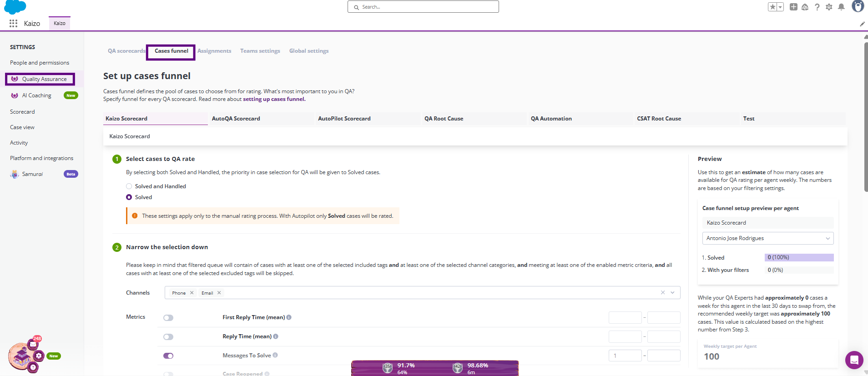Select the Test scorecard tab
This screenshot has width=868, height=376.
[x=793, y=119]
